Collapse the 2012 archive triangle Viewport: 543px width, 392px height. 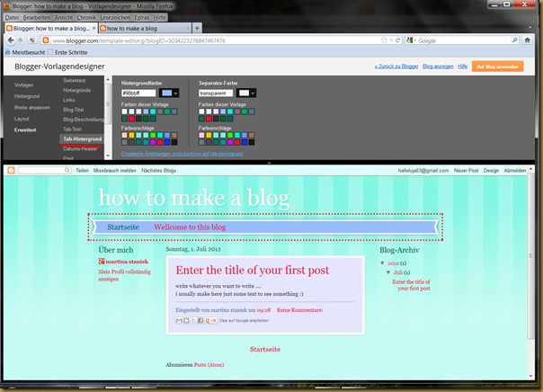(382, 263)
